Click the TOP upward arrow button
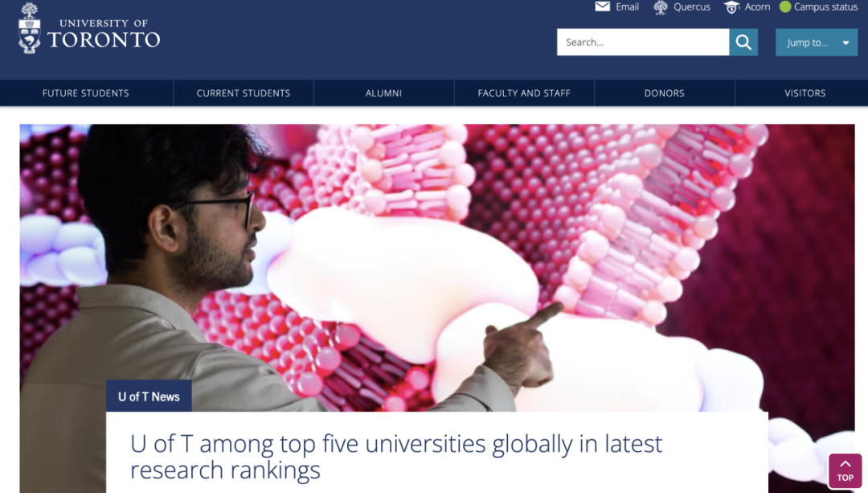 coord(845,470)
